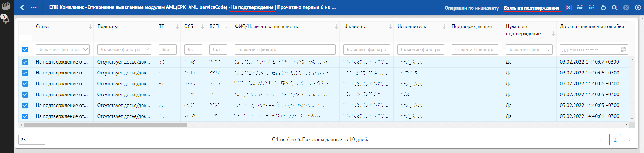Uncheck the last table row checkbox
The width and height of the screenshot is (644, 153).
25,116
